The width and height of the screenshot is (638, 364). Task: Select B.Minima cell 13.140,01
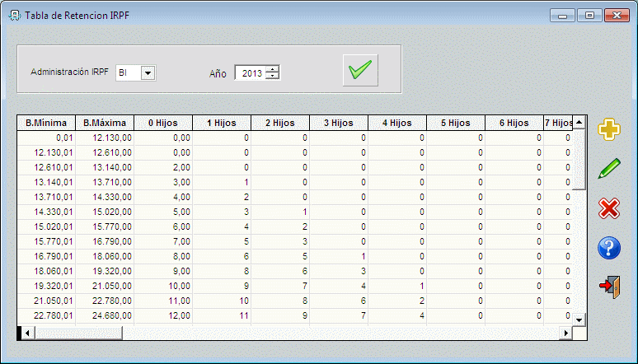[46, 182]
